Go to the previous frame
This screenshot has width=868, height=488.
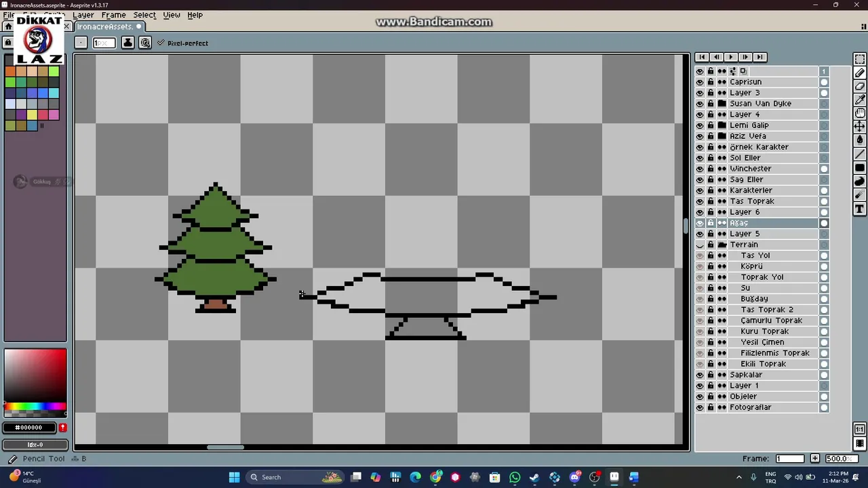coord(716,57)
